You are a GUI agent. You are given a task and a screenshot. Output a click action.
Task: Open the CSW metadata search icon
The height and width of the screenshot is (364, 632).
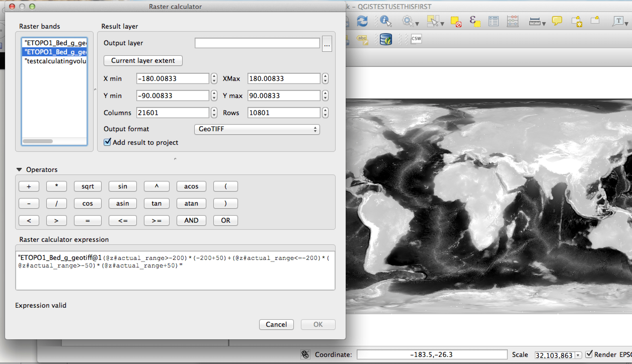pos(416,38)
